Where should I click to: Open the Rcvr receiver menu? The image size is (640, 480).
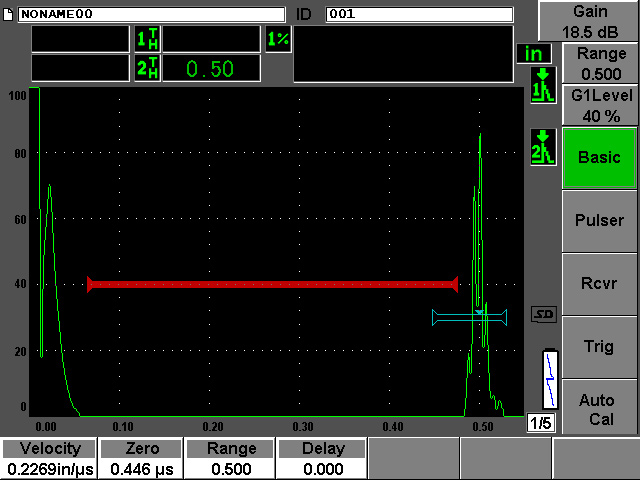[599, 283]
